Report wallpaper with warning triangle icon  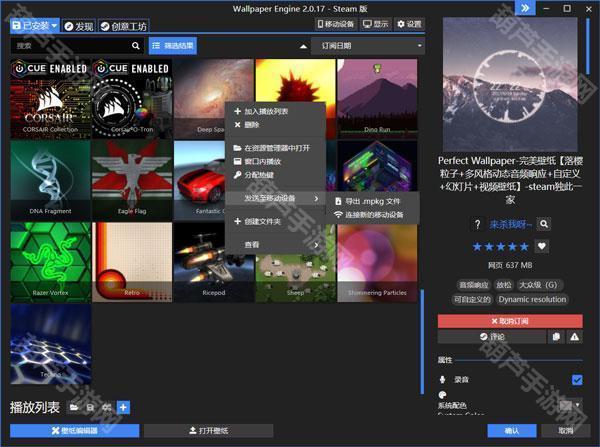[x=574, y=337]
